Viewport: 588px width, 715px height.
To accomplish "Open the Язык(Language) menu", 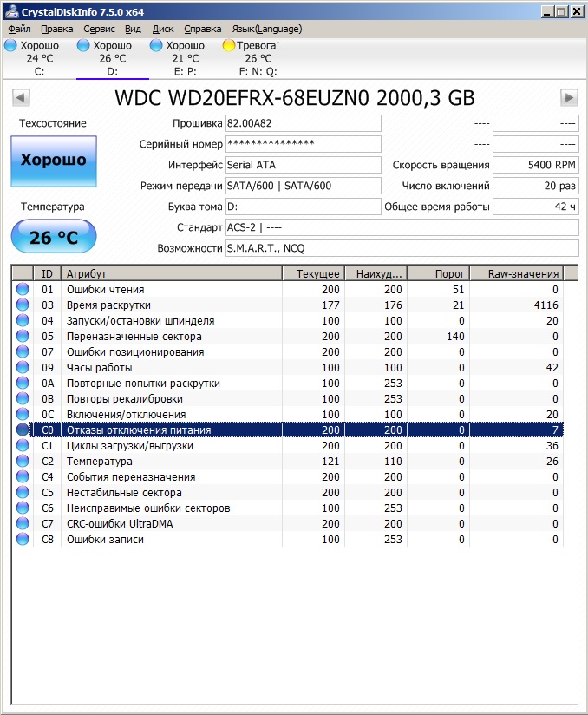I will [267, 29].
